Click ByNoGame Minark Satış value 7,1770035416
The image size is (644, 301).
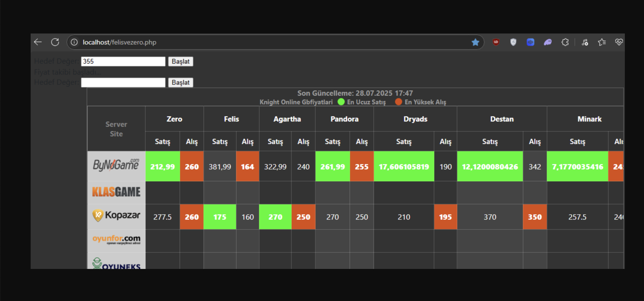pos(577,167)
